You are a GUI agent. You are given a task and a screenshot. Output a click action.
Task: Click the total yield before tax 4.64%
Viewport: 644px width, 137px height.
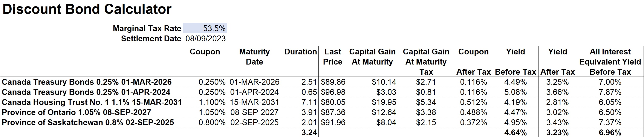click(x=515, y=132)
